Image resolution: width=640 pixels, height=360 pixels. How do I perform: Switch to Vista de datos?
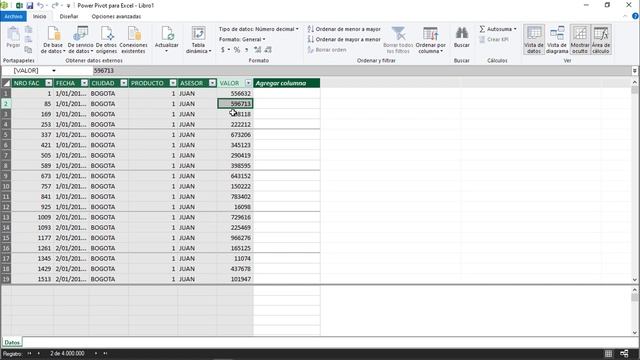pos(534,40)
